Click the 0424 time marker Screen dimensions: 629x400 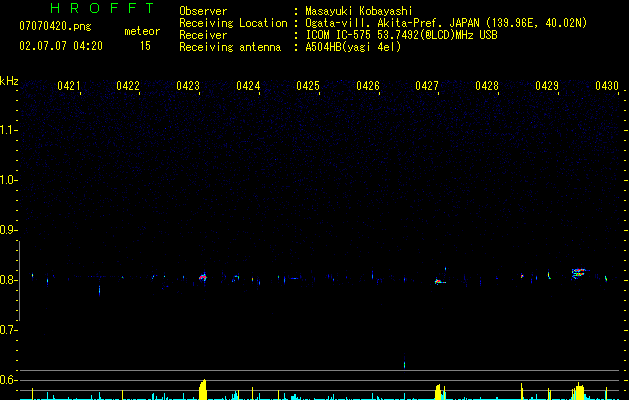248,86
